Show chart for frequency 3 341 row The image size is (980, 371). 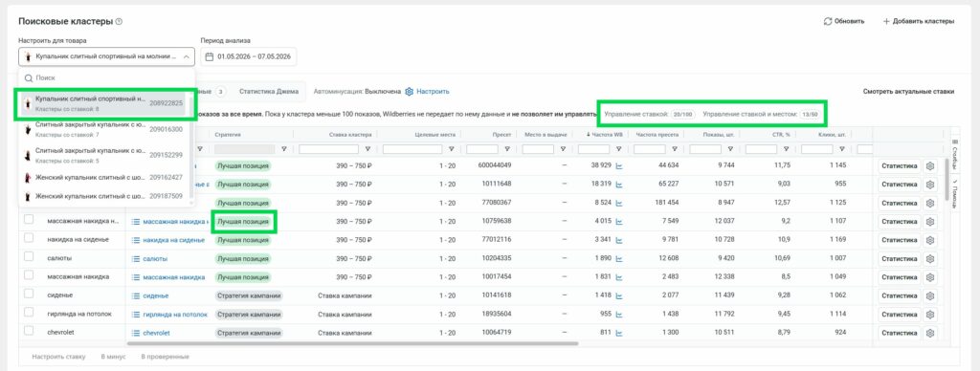[619, 240]
